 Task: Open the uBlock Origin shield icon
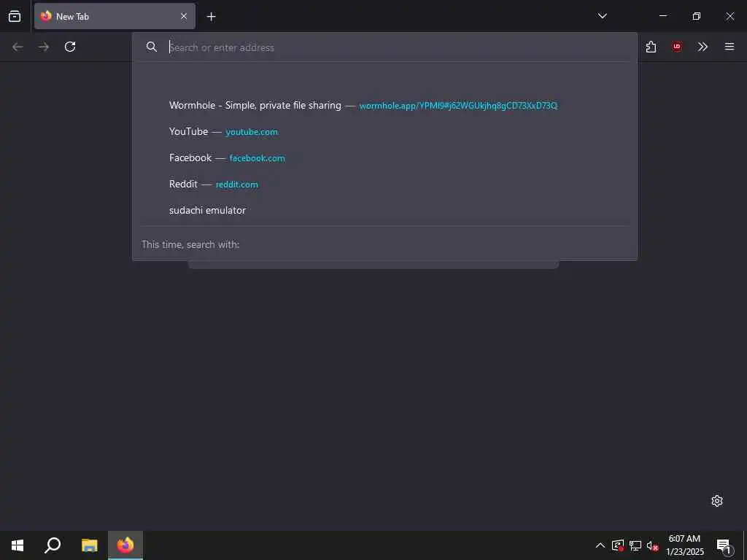(677, 47)
